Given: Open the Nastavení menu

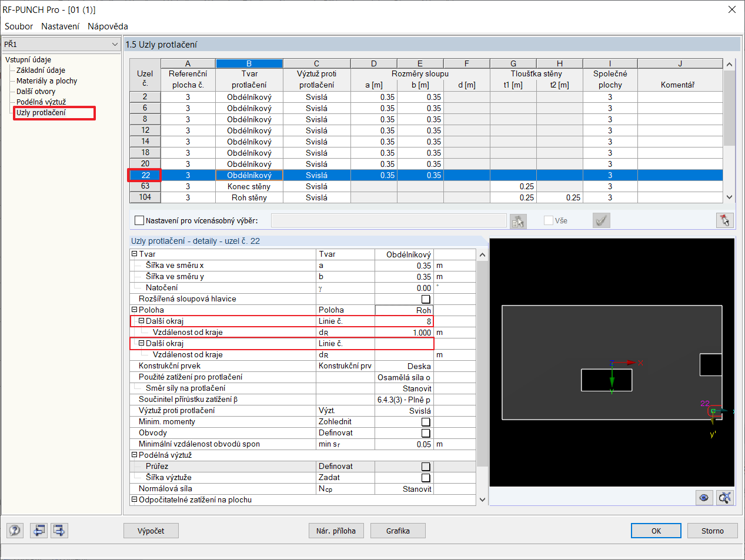Looking at the screenshot, I should tap(60, 26).
